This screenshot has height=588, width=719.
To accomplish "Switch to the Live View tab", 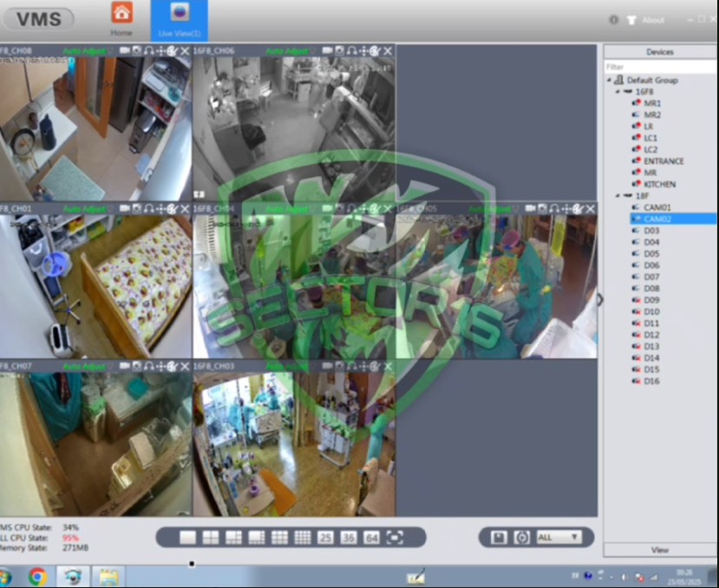I will pyautogui.click(x=180, y=19).
